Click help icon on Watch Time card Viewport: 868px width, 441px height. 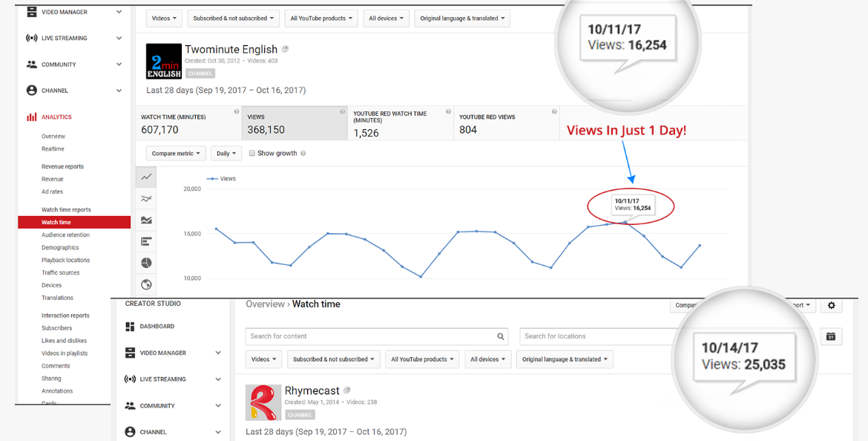point(237,112)
